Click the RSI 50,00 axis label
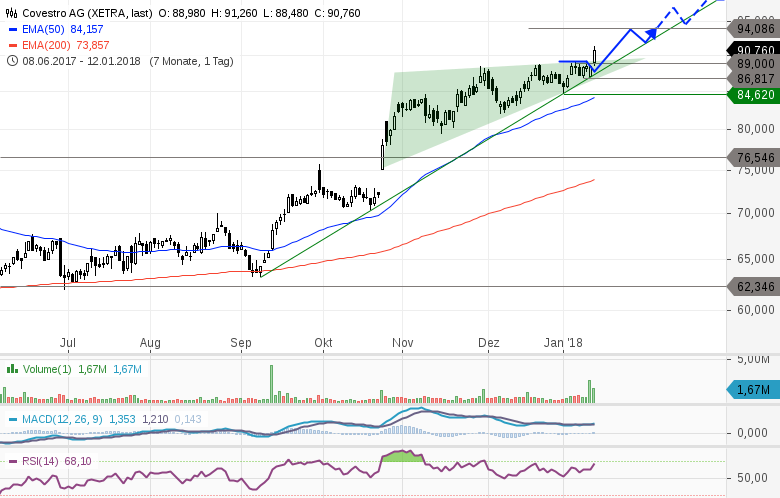This screenshot has width=780, height=498. click(752, 478)
